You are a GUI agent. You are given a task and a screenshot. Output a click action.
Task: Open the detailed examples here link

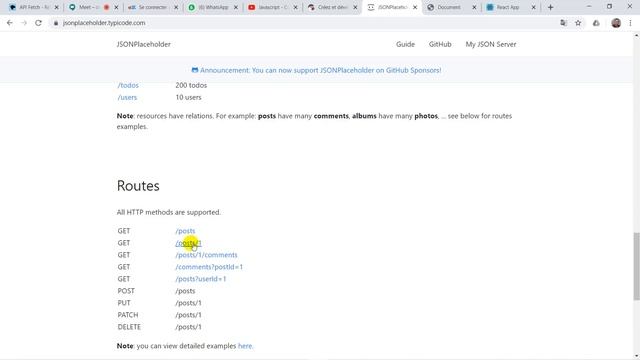click(245, 346)
